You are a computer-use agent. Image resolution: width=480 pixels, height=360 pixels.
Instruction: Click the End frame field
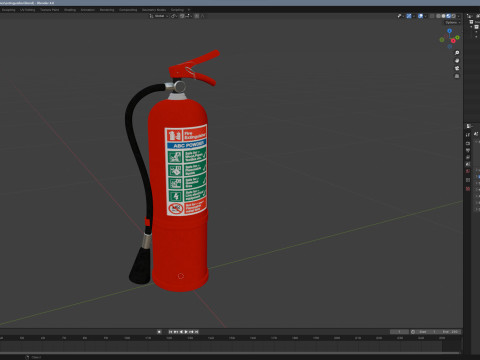click(450, 332)
